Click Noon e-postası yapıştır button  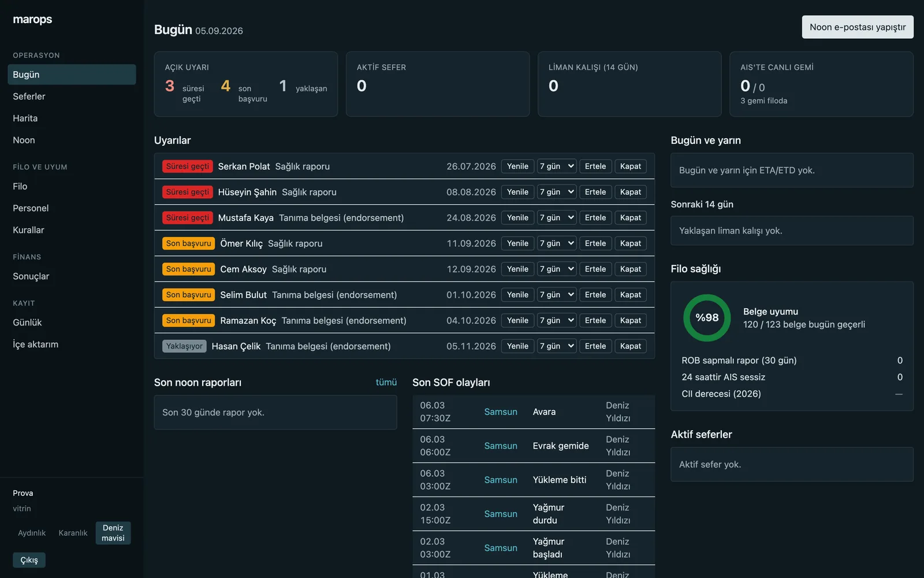click(x=858, y=27)
